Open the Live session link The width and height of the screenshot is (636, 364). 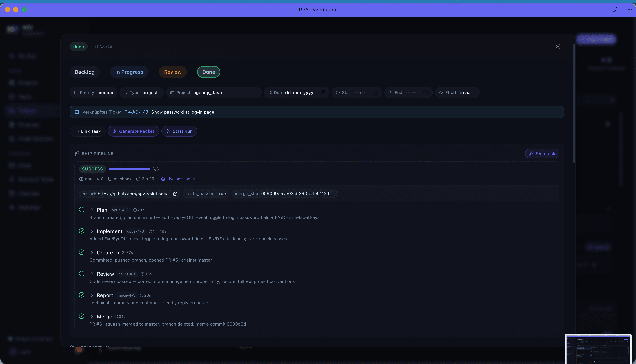pos(178,179)
